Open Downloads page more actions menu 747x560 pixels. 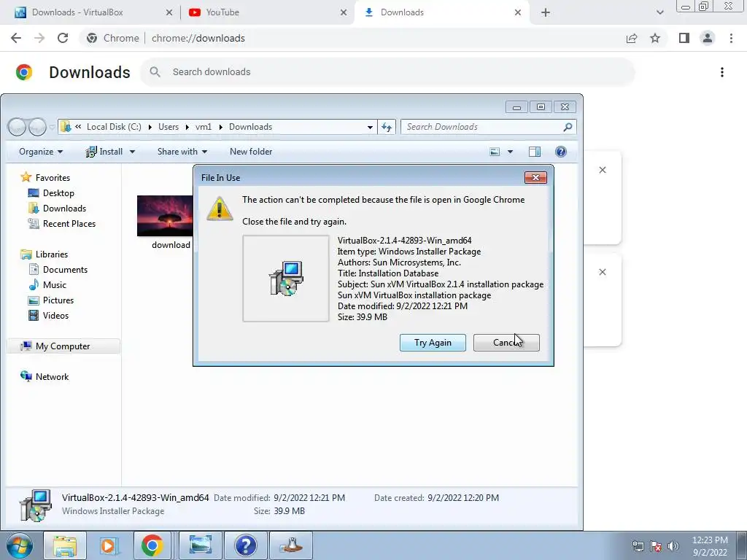[722, 72]
